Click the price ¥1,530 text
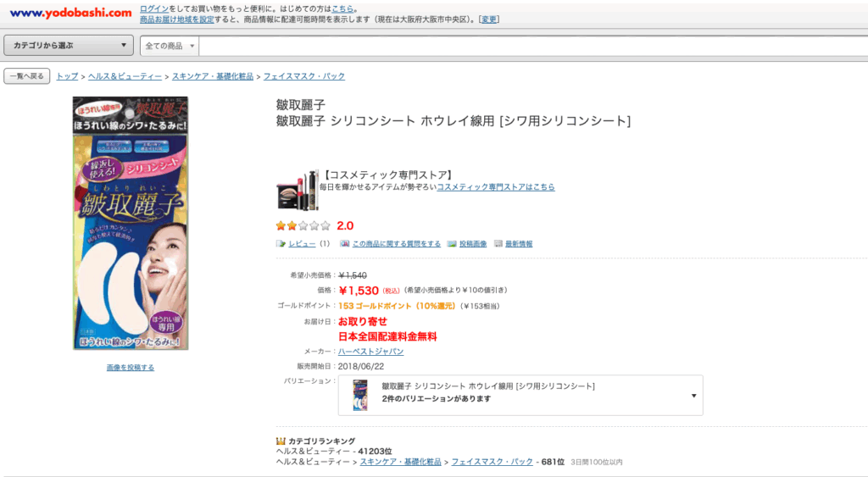This screenshot has height=477, width=868. point(359,291)
